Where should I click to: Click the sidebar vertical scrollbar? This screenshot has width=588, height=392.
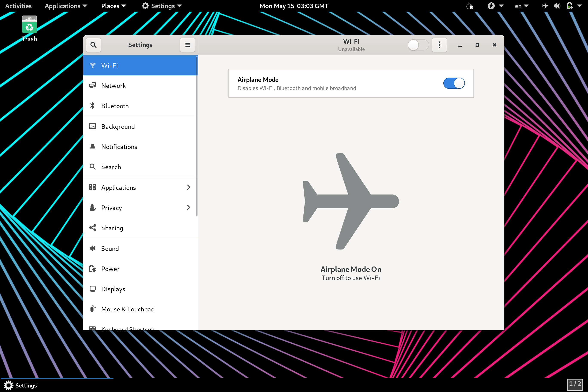point(197,136)
